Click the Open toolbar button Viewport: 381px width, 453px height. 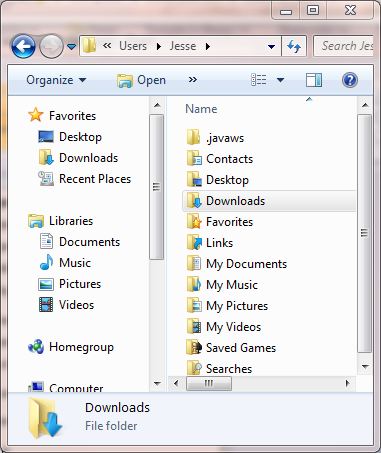[141, 80]
